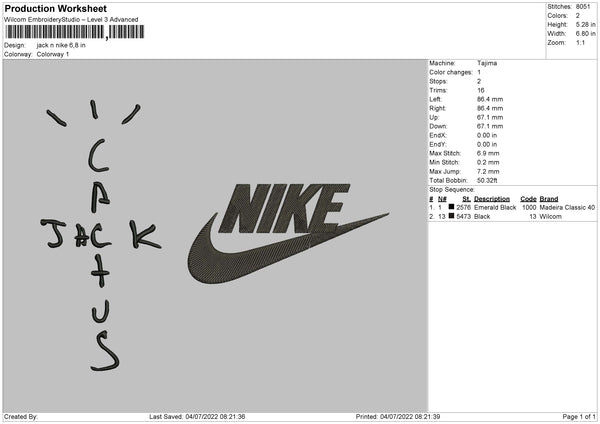Click the Last Saved timestamp "08:21:36"
Screen dimensions: 600x424
pos(232,417)
